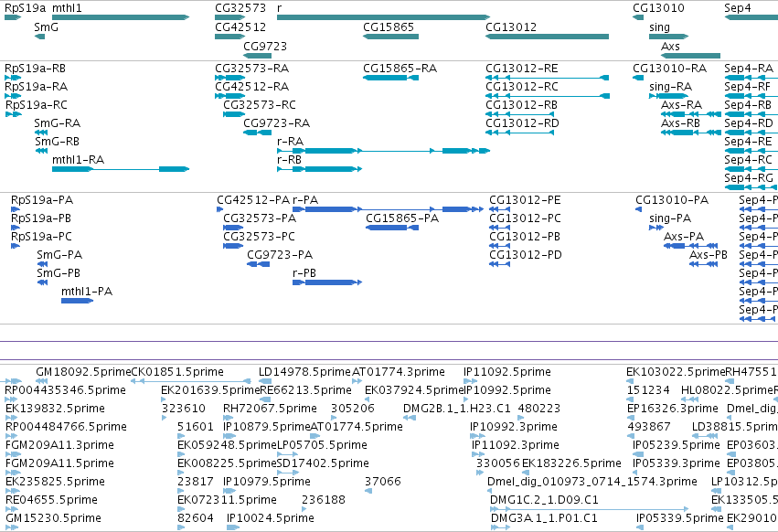Click EST AT01774.3prime
This screenshot has height=532, width=778.
click(x=399, y=372)
